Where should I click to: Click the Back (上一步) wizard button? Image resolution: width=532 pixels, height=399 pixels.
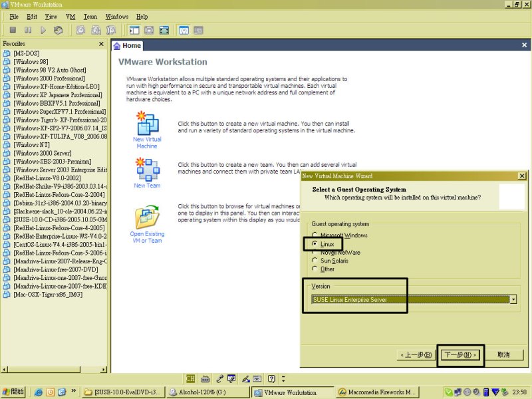(x=416, y=355)
